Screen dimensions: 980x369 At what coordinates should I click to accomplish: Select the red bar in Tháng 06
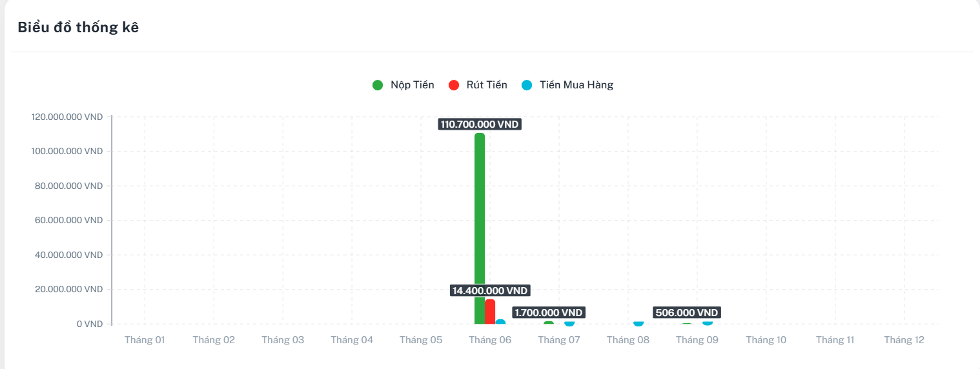(490, 312)
